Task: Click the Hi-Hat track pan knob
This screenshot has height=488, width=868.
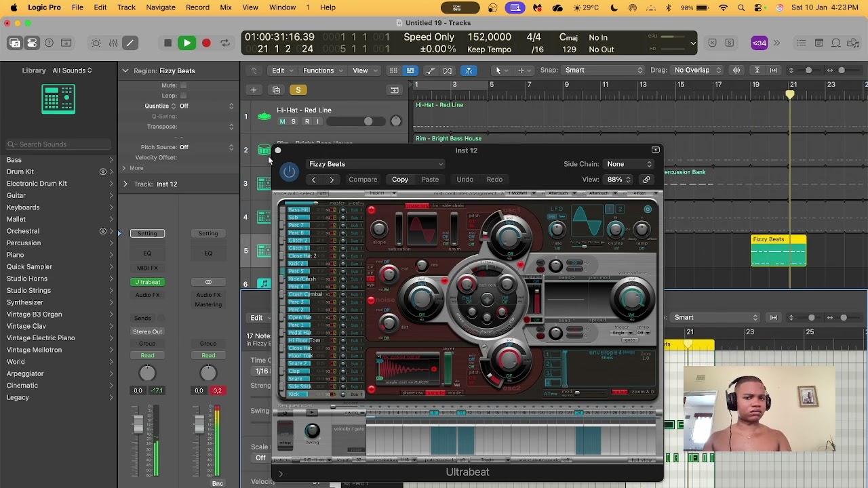Action: coord(396,121)
